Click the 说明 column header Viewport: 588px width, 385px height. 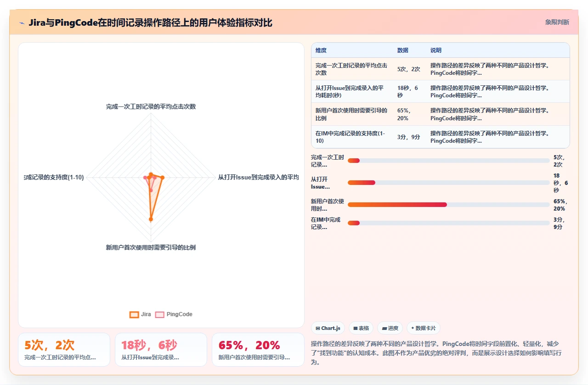(436, 50)
